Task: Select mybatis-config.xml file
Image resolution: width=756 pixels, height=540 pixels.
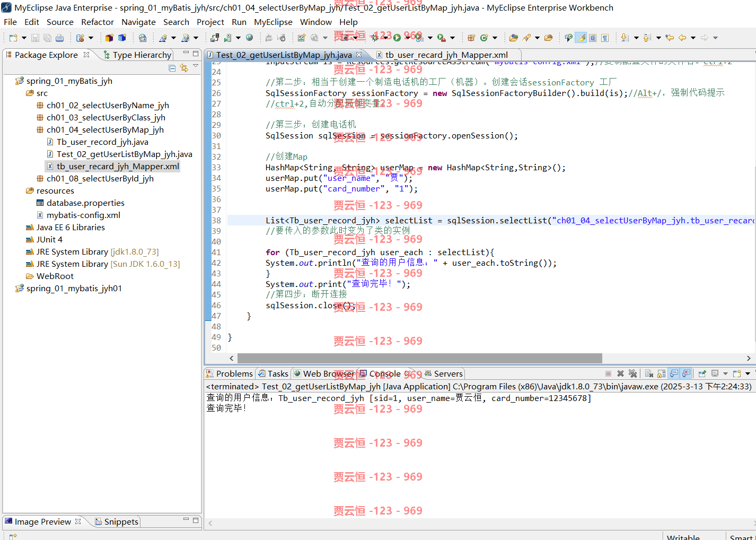Action: click(x=83, y=215)
